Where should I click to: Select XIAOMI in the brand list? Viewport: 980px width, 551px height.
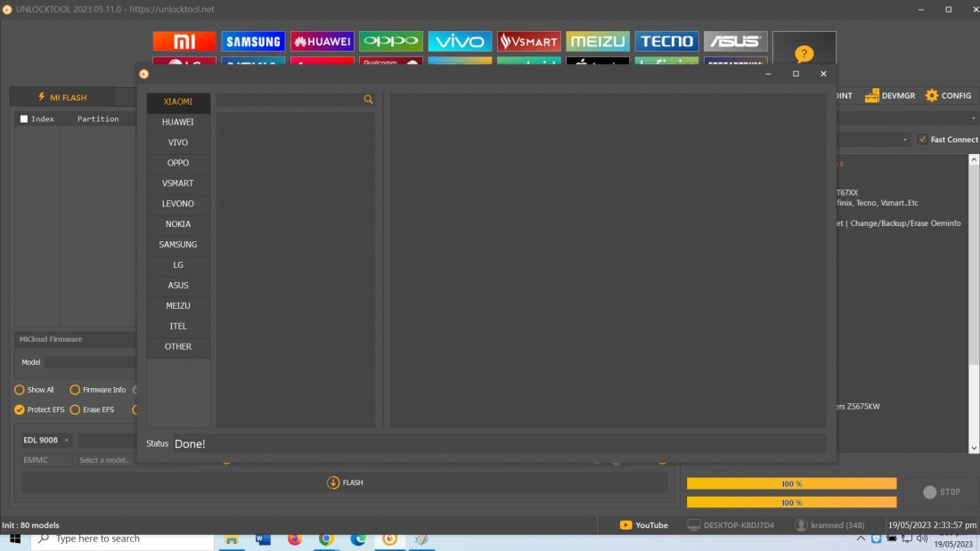178,101
